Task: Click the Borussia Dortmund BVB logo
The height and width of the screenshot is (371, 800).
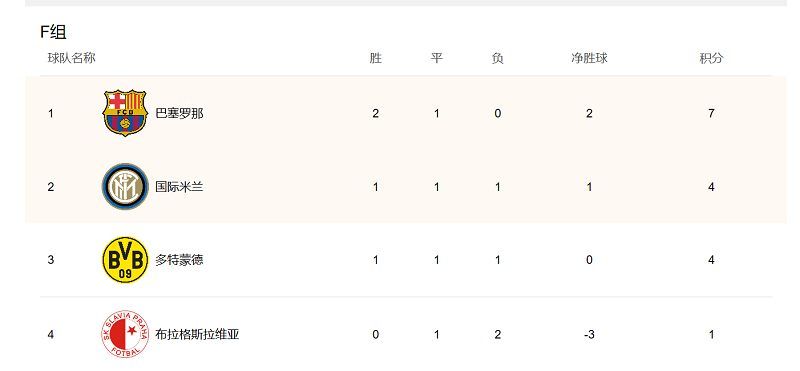Action: click(x=125, y=260)
